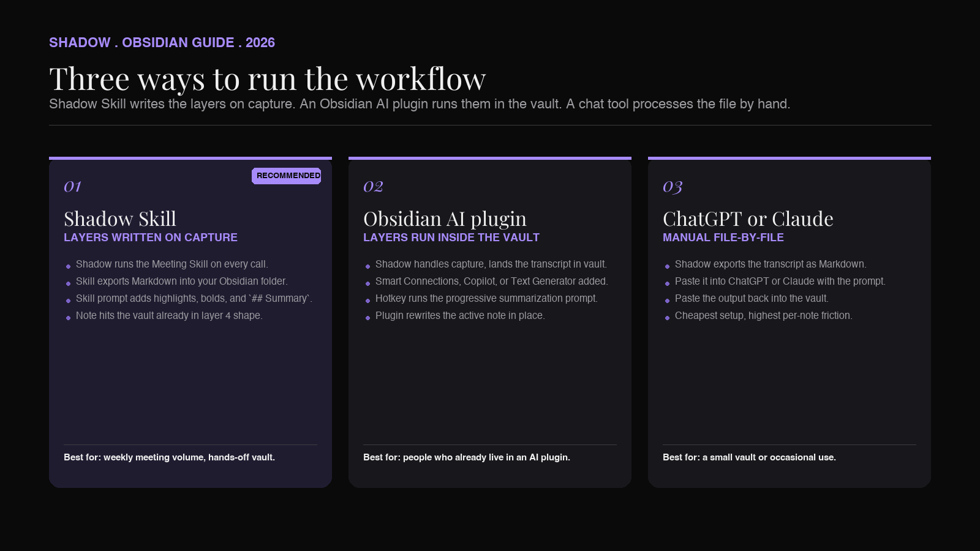Click 'Skill exports Markdown into your Obsidian folder.'
The width and height of the screenshot is (980, 551).
coord(182,282)
